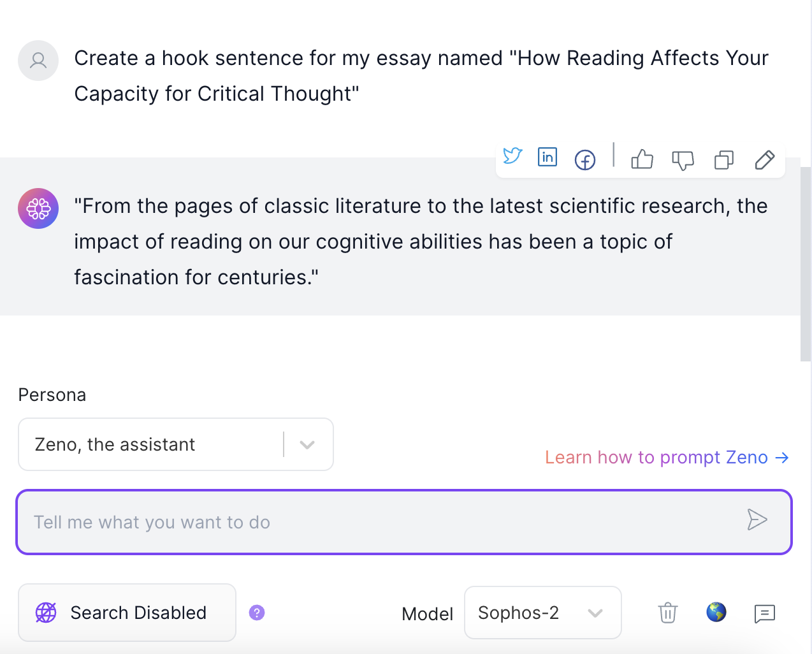Click the Zeno assistant avatar
This screenshot has width=812, height=654.
coord(38,208)
